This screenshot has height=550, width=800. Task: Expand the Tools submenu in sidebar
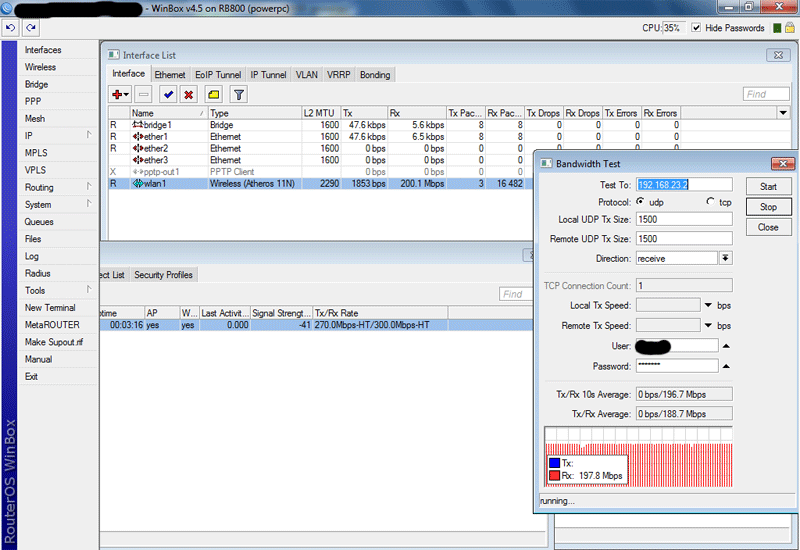click(89, 289)
